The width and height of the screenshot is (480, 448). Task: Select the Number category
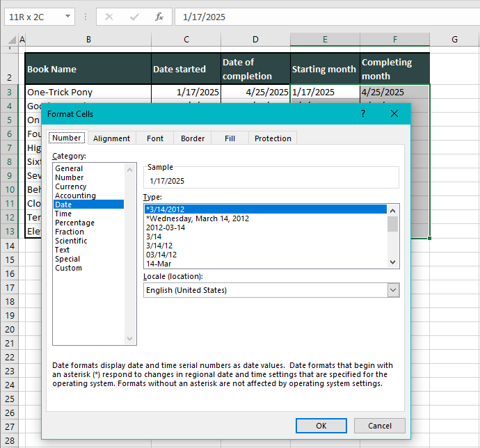pos(89,177)
